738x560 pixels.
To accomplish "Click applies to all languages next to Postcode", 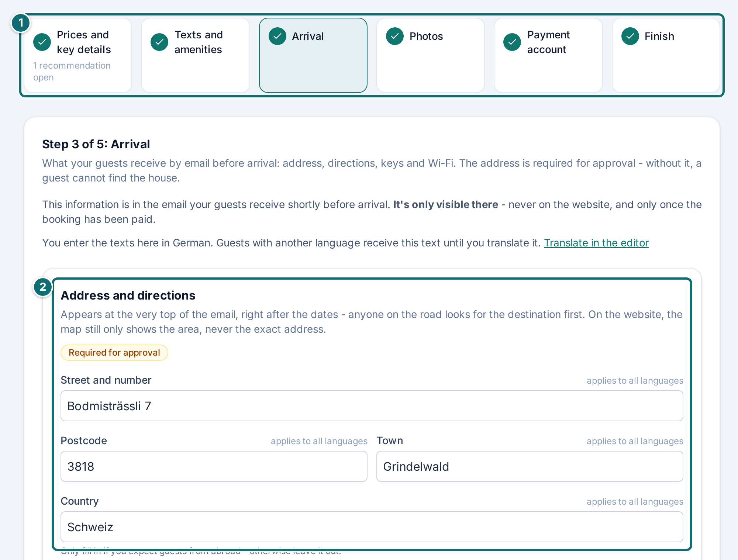I will [319, 441].
